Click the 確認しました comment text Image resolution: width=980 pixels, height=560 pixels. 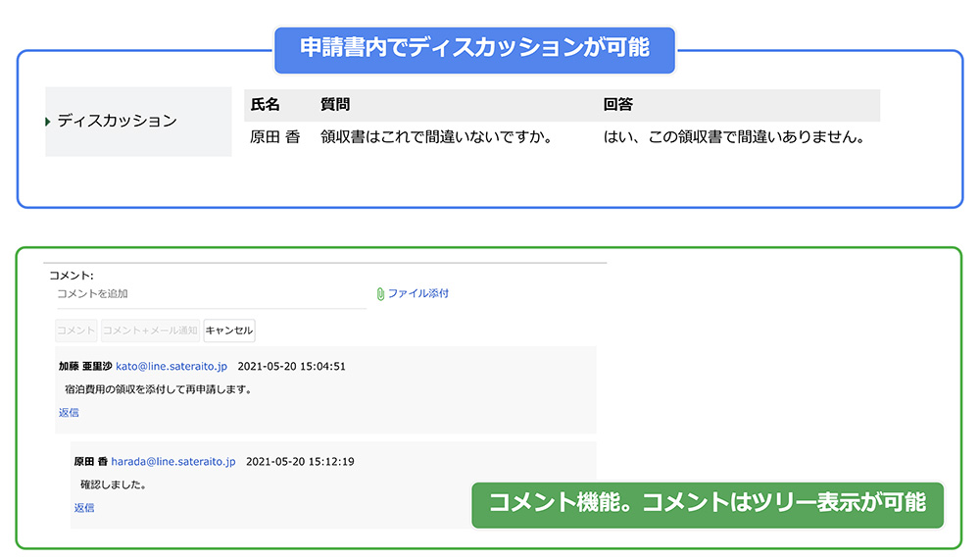click(114, 484)
